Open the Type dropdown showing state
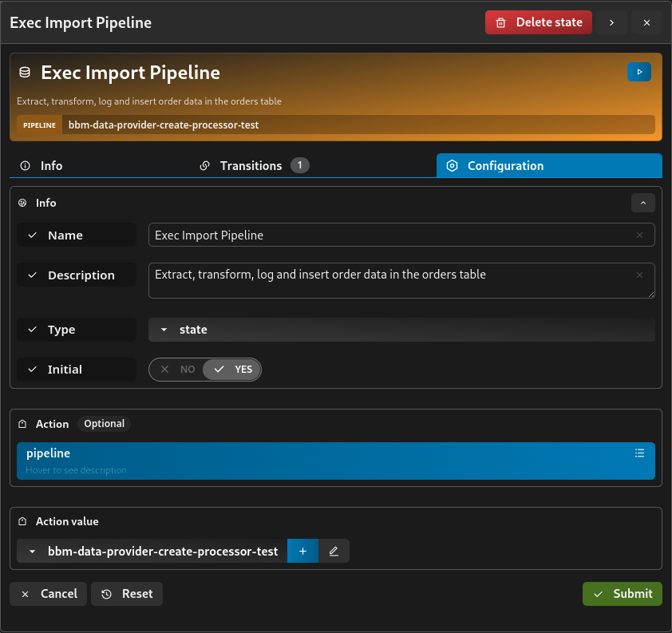This screenshot has height=633, width=672. [x=401, y=330]
